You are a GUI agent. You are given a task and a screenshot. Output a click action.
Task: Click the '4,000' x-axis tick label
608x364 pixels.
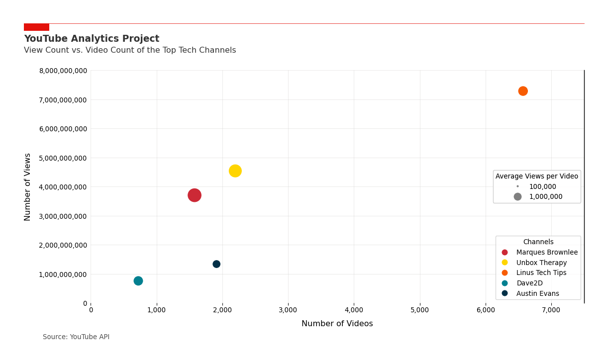click(x=354, y=310)
